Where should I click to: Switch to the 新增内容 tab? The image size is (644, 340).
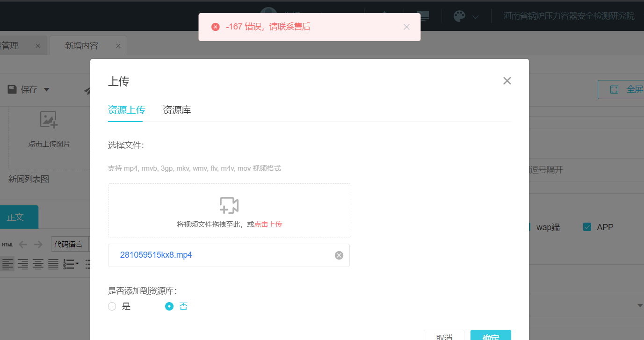pos(82,46)
